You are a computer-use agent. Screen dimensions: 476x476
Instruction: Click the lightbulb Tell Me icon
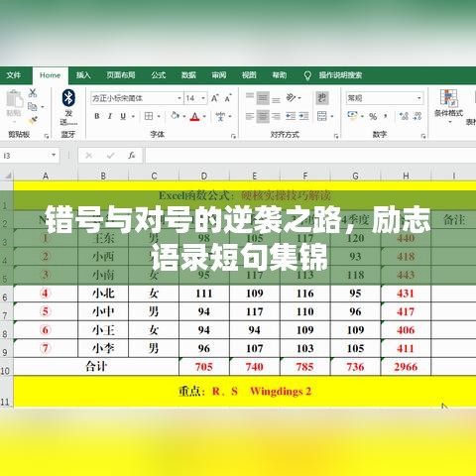coord(307,75)
